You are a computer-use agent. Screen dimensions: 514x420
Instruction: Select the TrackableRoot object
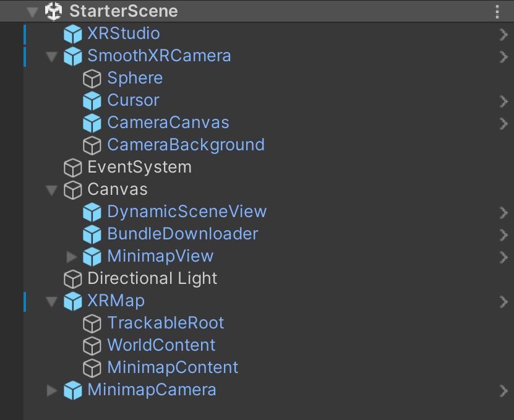pyautogui.click(x=165, y=323)
